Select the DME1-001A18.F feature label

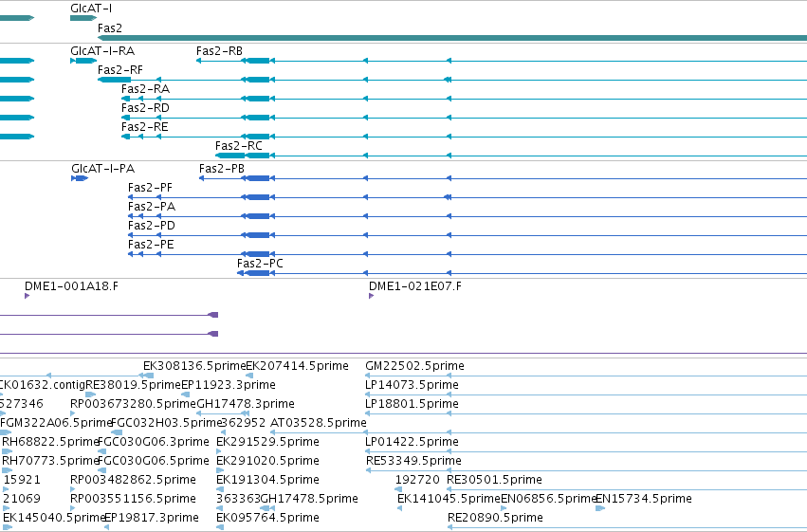click(71, 286)
